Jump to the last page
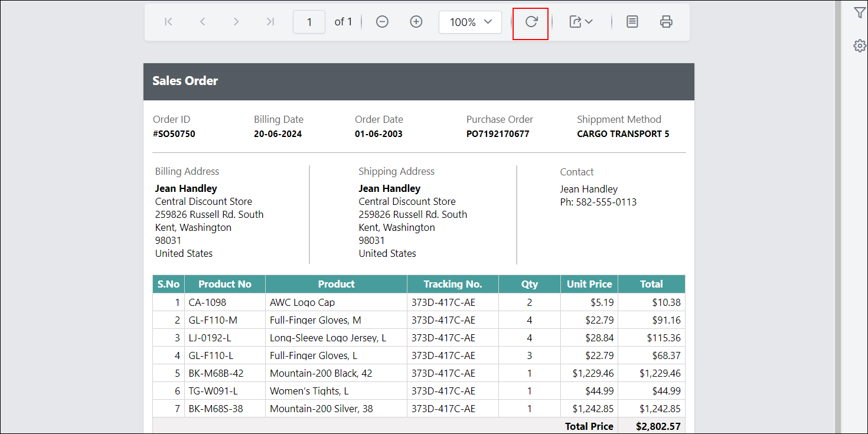The image size is (868, 434). [x=270, y=21]
